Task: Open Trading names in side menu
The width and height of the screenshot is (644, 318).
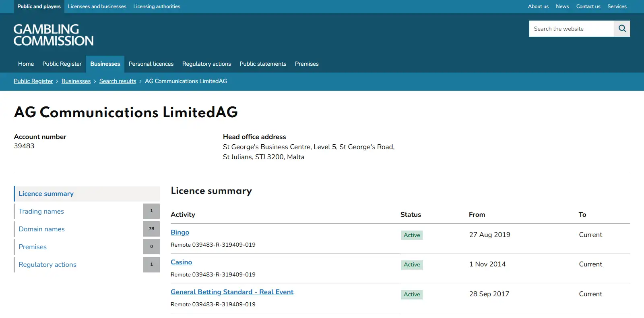Action: click(x=41, y=211)
